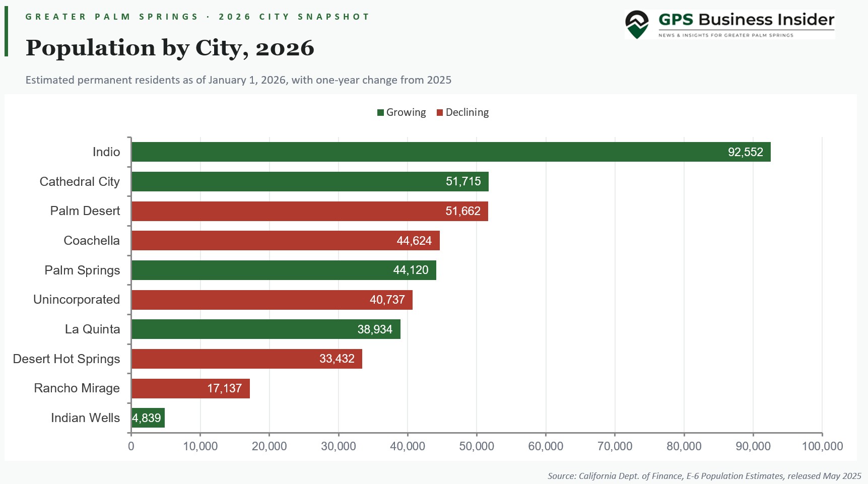Click the 20,000 x-axis tick label
Image resolution: width=868 pixels, height=484 pixels.
269,446
